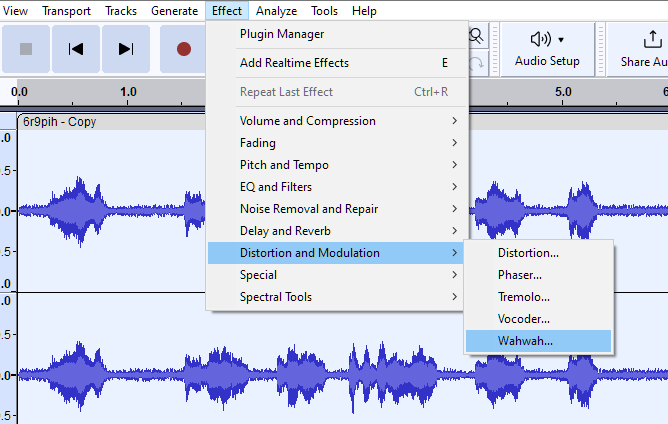The image size is (668, 424).
Task: Start recording with the red Record button
Action: pos(184,49)
